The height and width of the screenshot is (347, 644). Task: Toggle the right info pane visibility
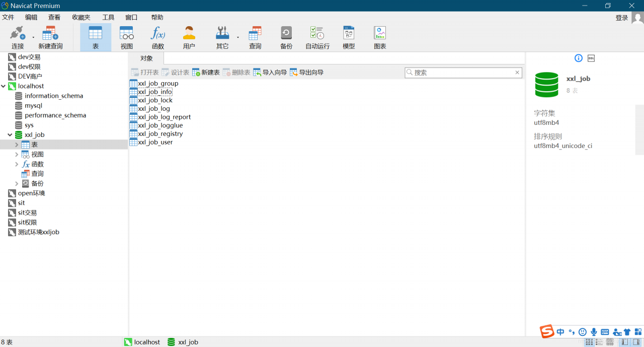[636, 342]
